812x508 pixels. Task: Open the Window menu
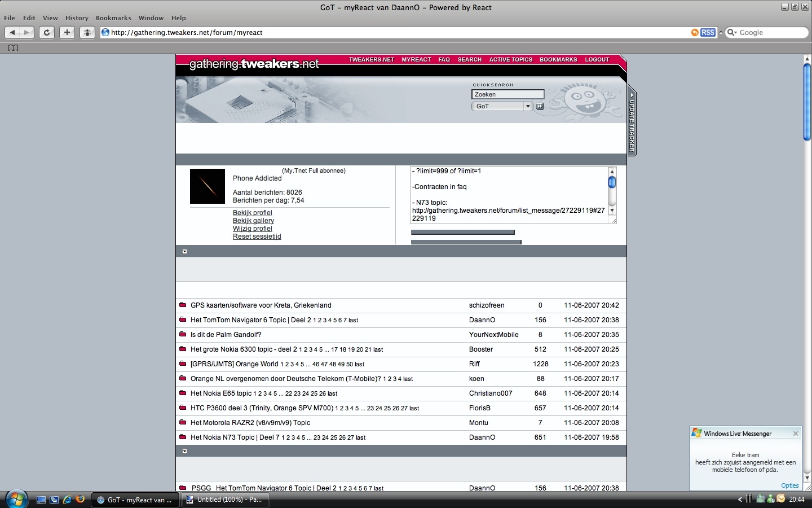pyautogui.click(x=151, y=18)
